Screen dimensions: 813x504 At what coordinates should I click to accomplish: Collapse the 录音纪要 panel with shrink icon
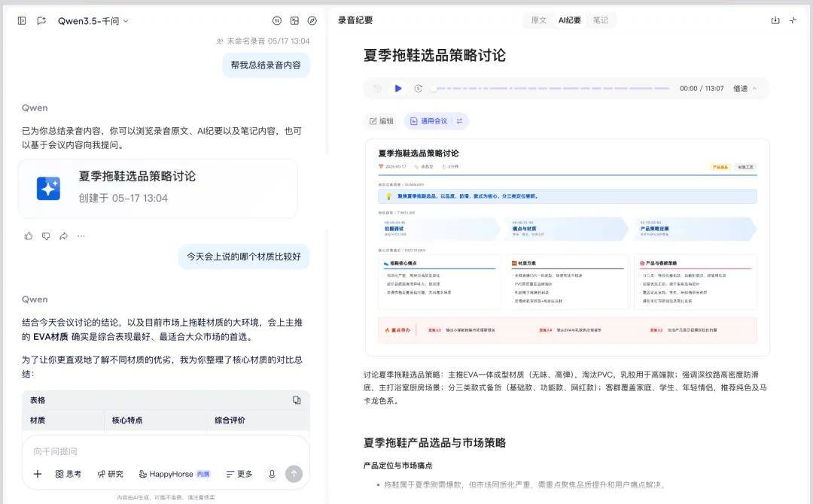coord(793,20)
